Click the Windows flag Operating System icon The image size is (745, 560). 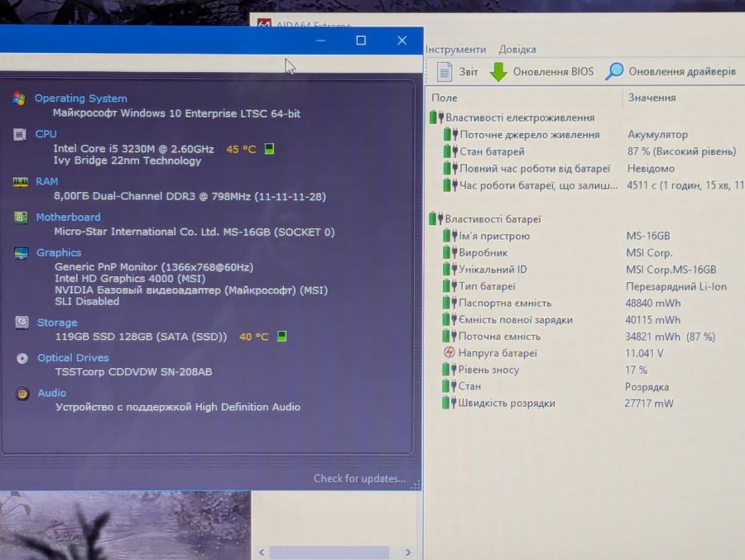click(x=20, y=98)
